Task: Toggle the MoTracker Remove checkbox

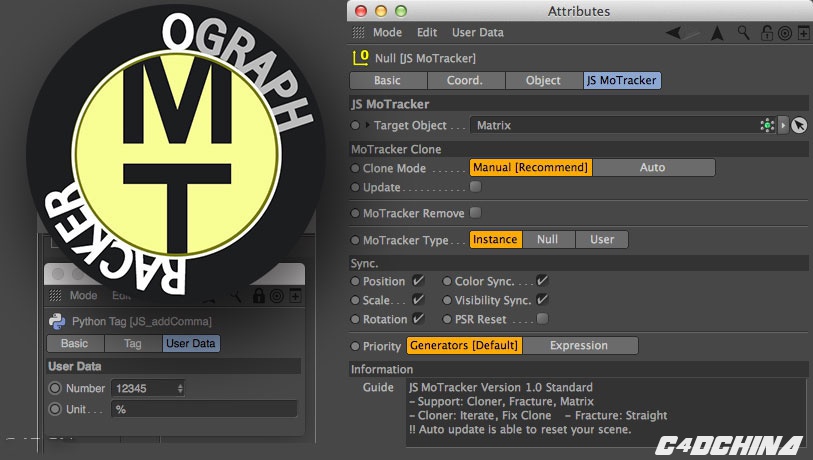Action: pyautogui.click(x=475, y=213)
